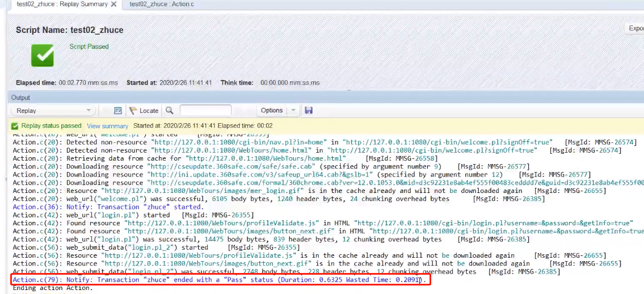Click the Started at 2020/2/26 11:41:41 value
The image size is (644, 294).
(x=186, y=82)
